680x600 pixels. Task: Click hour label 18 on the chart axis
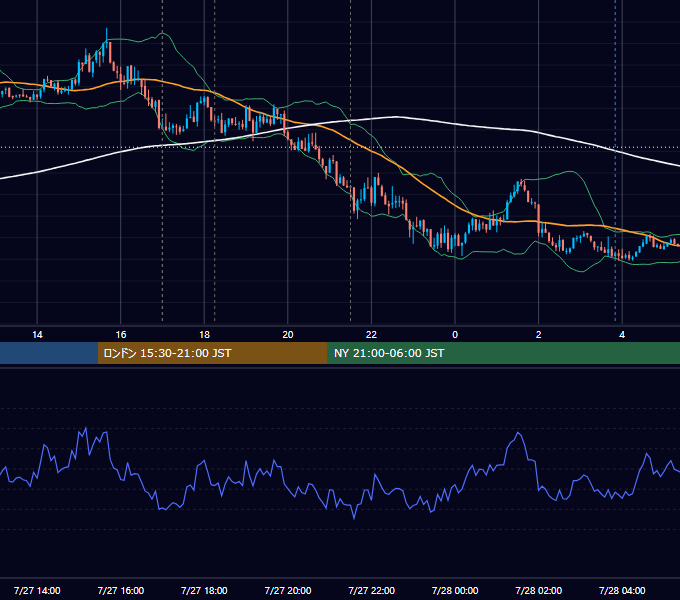(204, 335)
